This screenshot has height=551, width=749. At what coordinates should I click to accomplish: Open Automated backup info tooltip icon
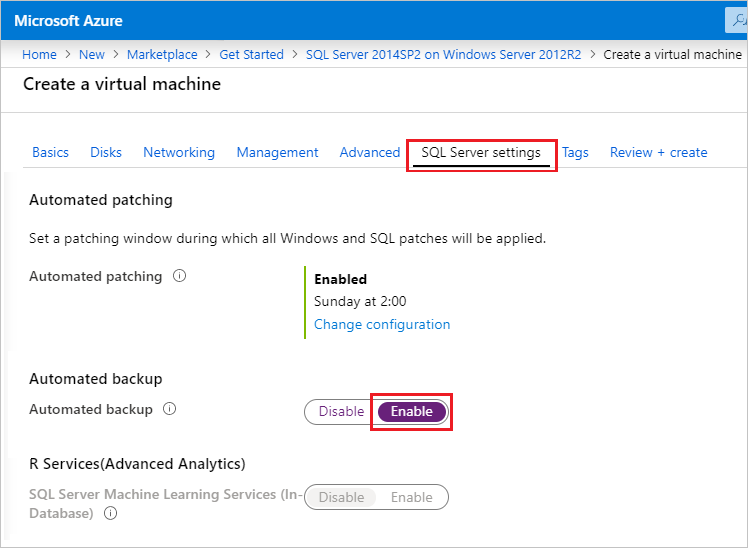click(170, 409)
